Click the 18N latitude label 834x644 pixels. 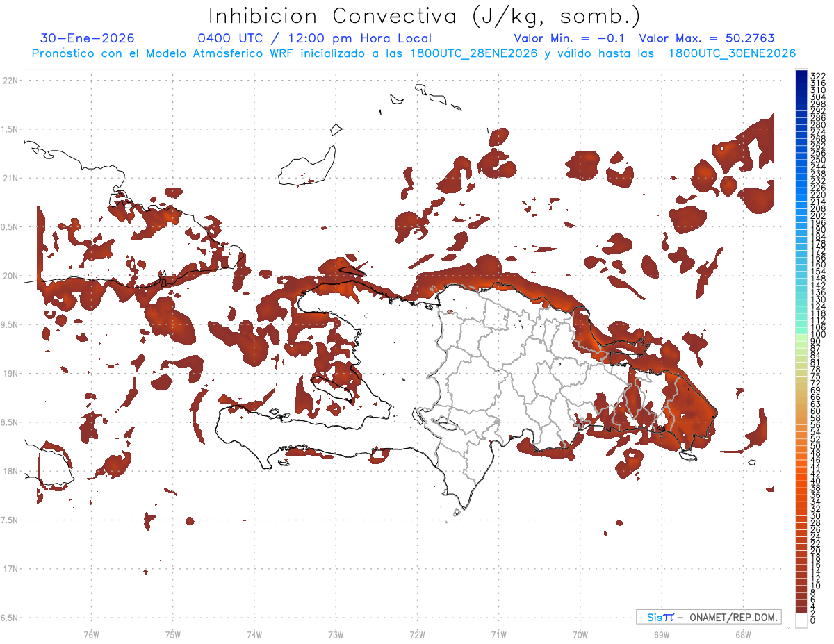(x=10, y=471)
